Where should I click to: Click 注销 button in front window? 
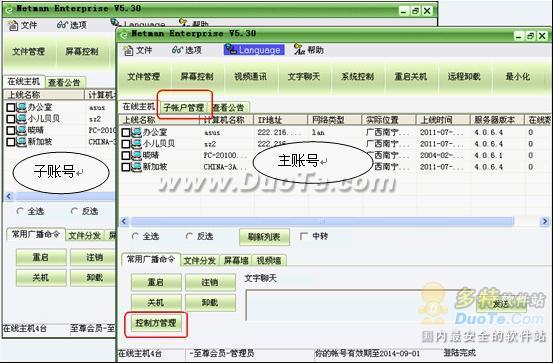pos(210,282)
